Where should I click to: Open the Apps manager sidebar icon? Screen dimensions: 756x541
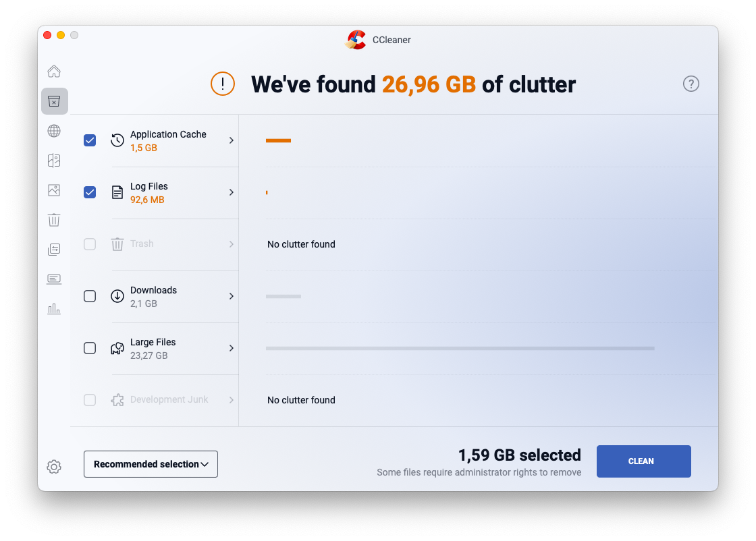(54, 249)
